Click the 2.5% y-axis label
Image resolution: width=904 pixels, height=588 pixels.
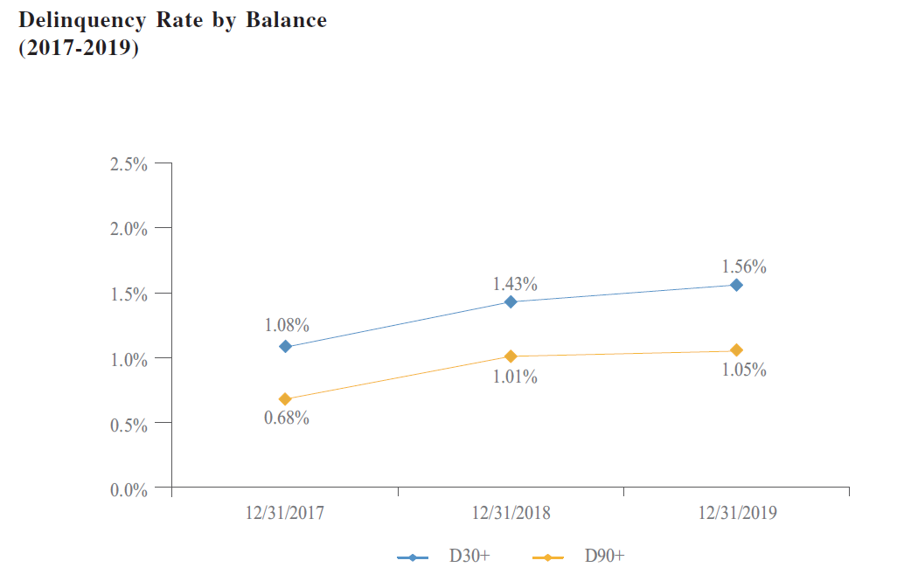128,163
